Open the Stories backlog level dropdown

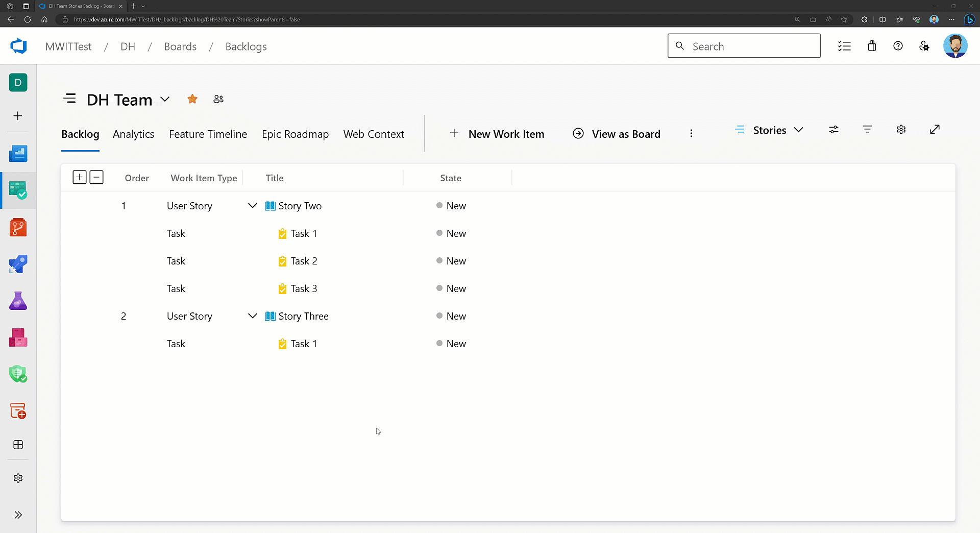pos(799,130)
